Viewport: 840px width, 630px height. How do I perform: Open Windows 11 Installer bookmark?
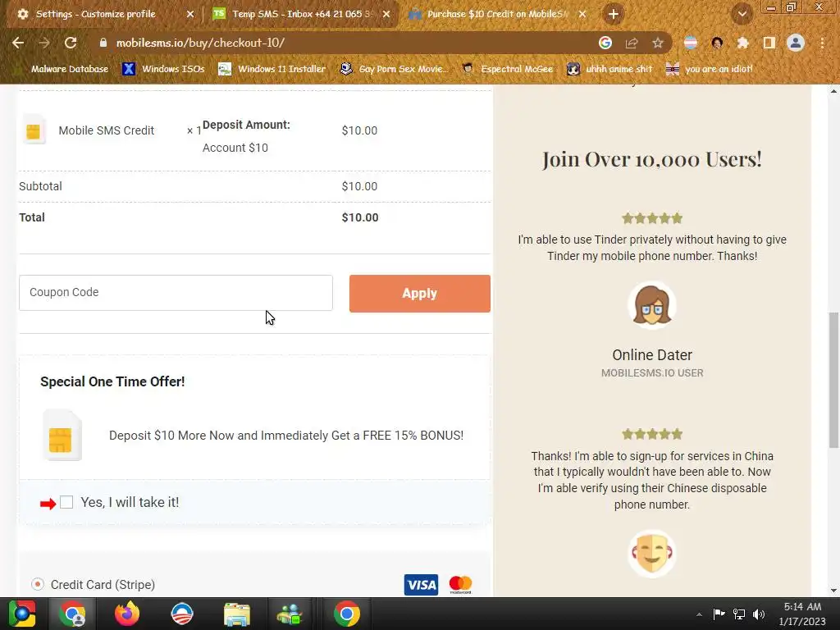click(x=272, y=69)
